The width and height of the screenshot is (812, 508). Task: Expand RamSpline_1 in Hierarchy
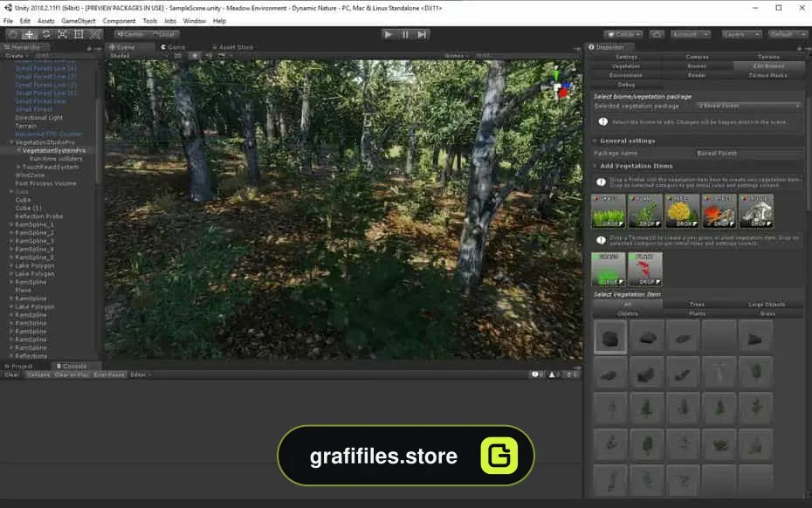coord(11,224)
